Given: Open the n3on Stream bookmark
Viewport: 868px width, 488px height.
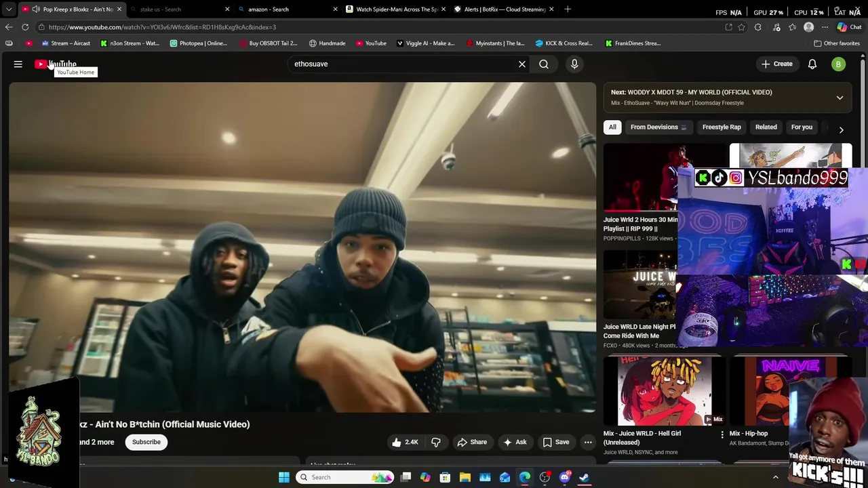Looking at the screenshot, I should coord(130,43).
